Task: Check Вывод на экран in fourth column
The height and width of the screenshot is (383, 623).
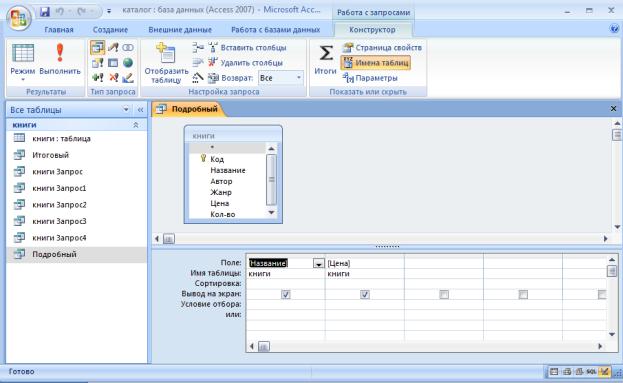Action: click(x=523, y=294)
